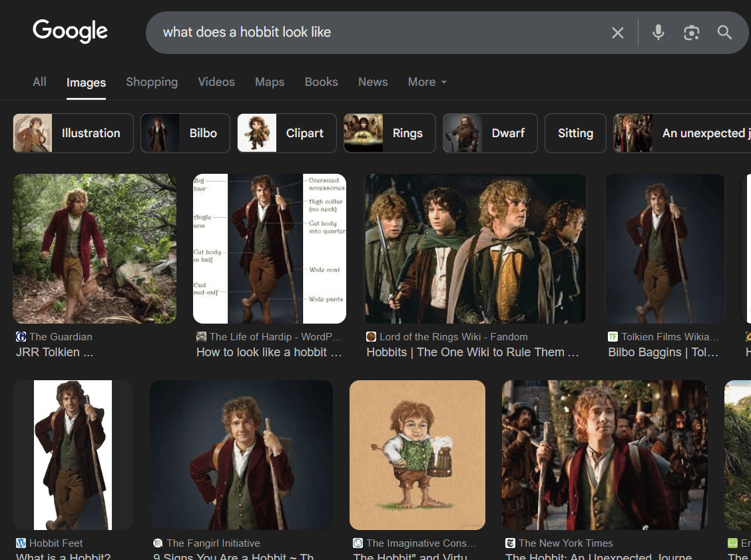Filter results by Illustration chip
Image resolution: width=751 pixels, height=560 pixels.
[x=73, y=133]
